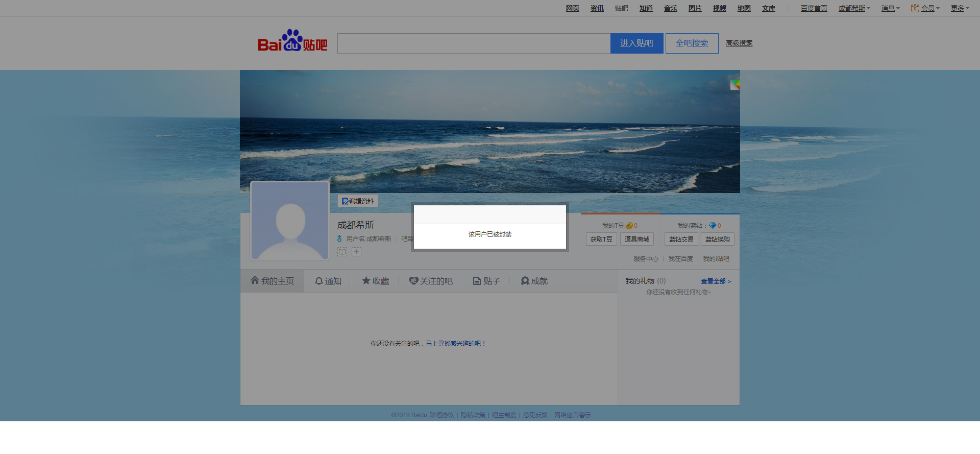Open the 通知 notifications tab
The width and height of the screenshot is (980, 454).
[x=328, y=281]
